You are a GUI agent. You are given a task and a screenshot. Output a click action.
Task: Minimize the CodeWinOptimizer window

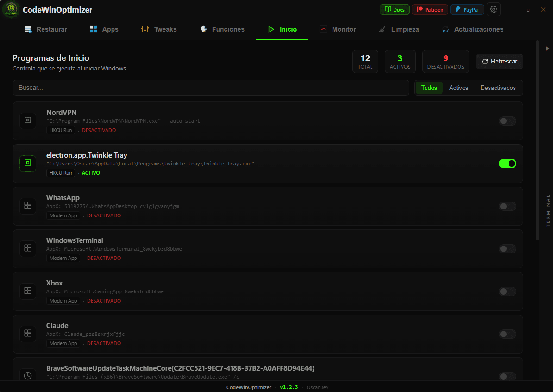tap(512, 10)
